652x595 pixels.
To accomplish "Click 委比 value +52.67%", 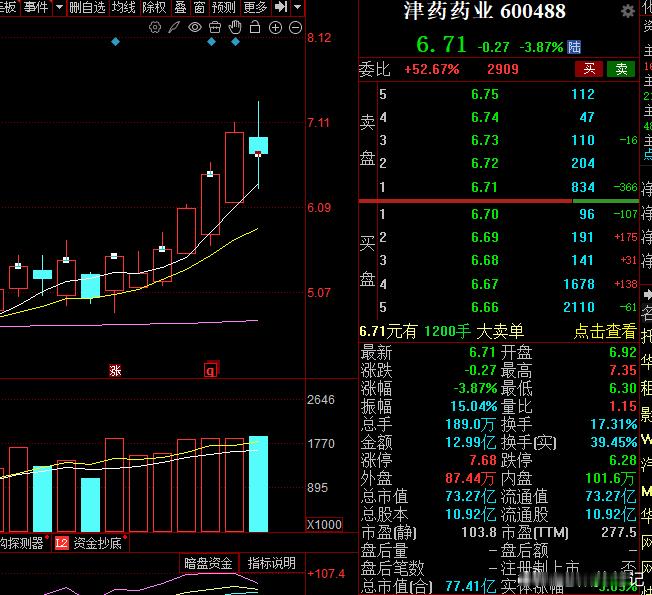I will click(x=432, y=69).
